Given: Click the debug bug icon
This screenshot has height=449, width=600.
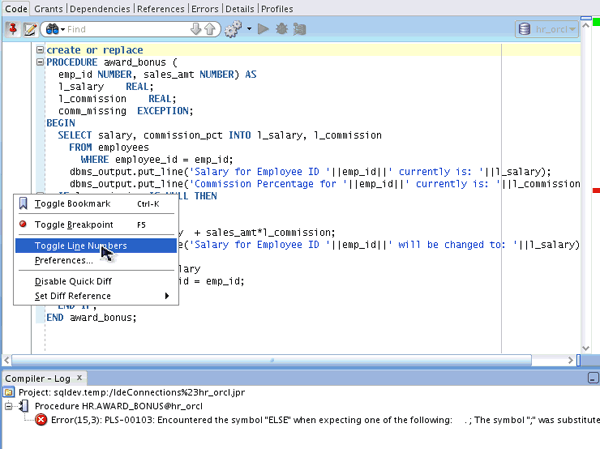Looking at the screenshot, I should [x=283, y=30].
